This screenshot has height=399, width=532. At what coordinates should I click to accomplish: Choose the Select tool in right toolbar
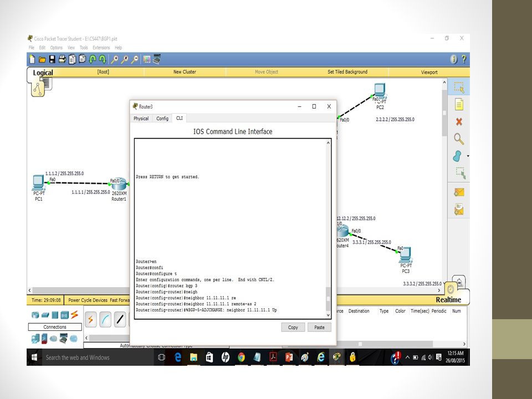[x=459, y=87]
